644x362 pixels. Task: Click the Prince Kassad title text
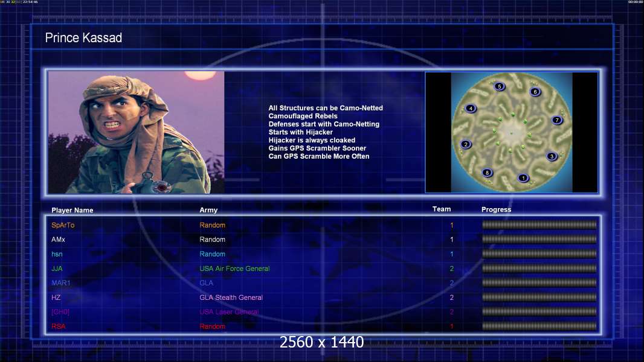83,38
